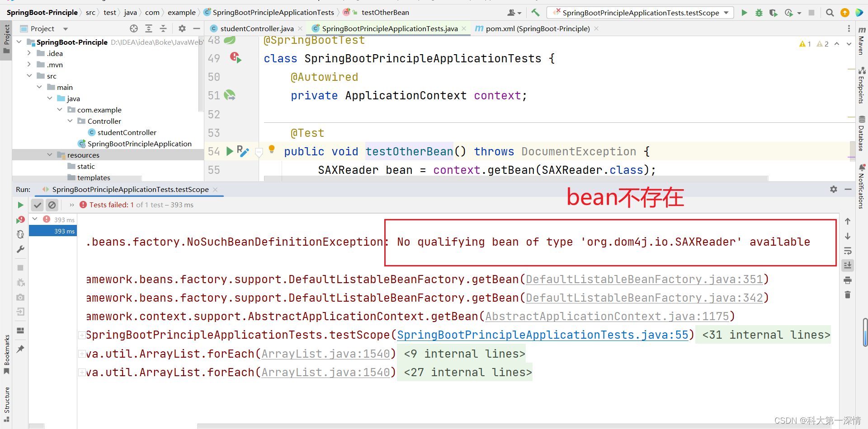Rerun tests from the Run panel
Screen dimensions: 868x429
(20, 205)
